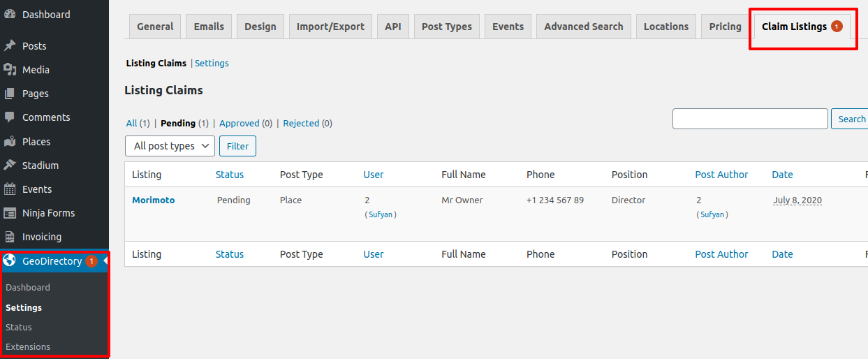Open the Morimoto listing link
Image resolution: width=868 pixels, height=359 pixels.
pyautogui.click(x=153, y=200)
